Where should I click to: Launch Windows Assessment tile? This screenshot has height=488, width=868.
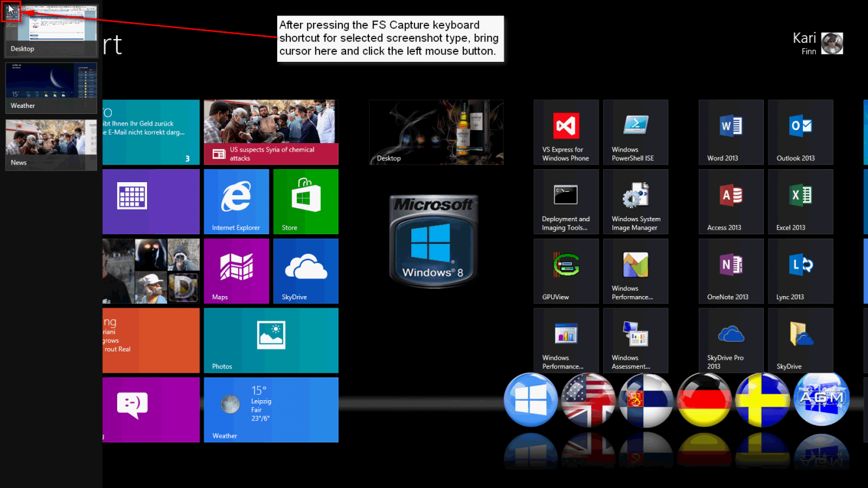tap(636, 340)
